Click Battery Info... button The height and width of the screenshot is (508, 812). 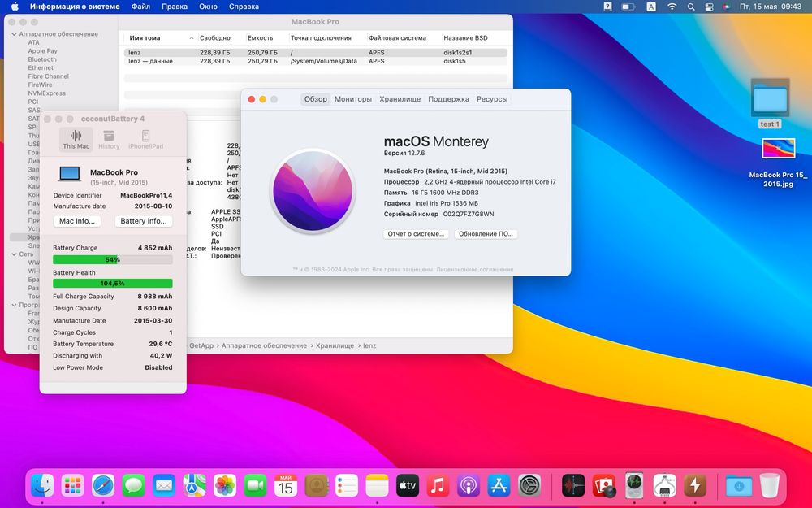click(144, 221)
